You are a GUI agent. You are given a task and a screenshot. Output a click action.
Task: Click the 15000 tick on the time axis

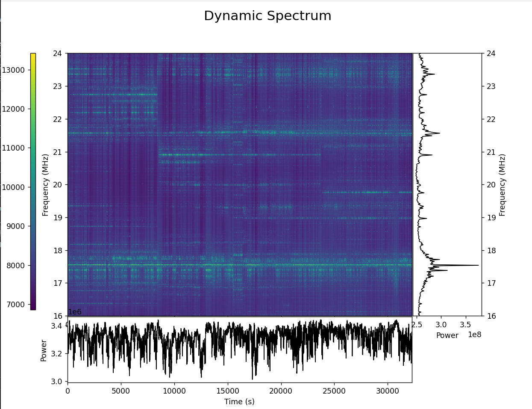tap(227, 391)
